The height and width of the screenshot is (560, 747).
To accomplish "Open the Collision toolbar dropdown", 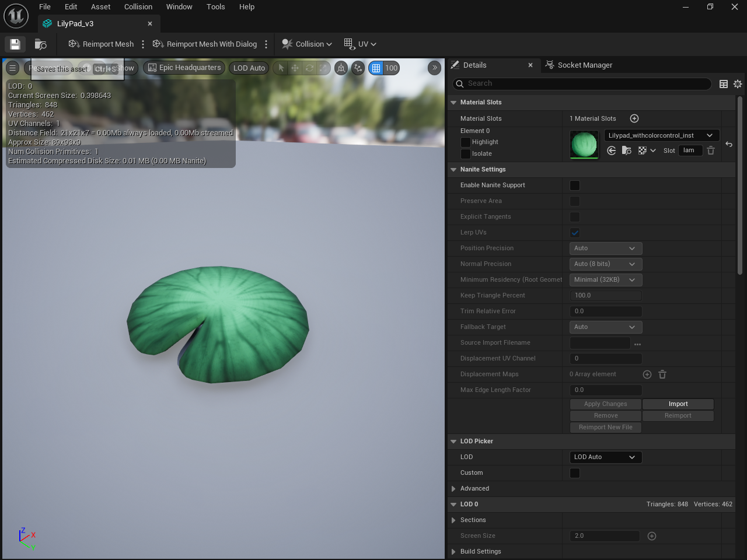I will click(x=307, y=44).
